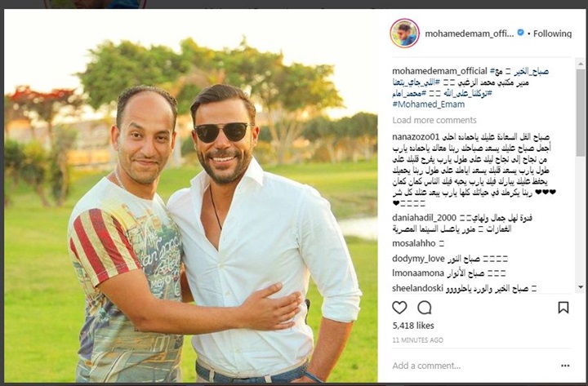Open the nanazozo01 commenter profile
The height and width of the screenshot is (386, 588).
pyautogui.click(x=415, y=137)
